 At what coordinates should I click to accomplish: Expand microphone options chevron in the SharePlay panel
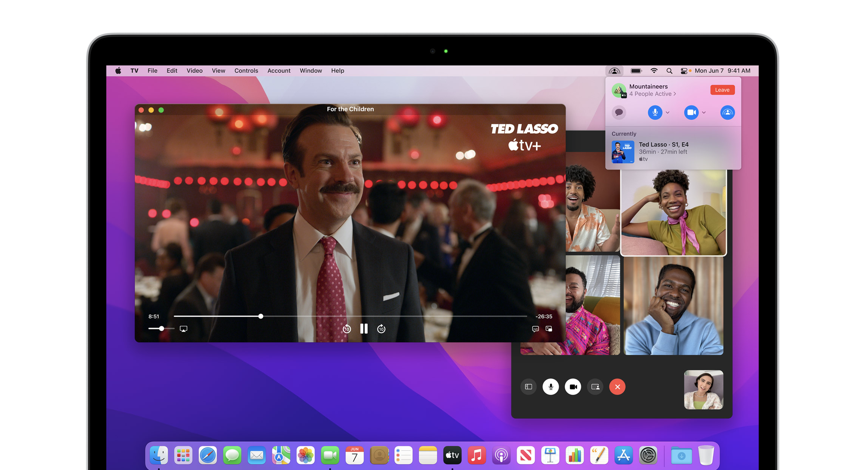[x=668, y=113]
